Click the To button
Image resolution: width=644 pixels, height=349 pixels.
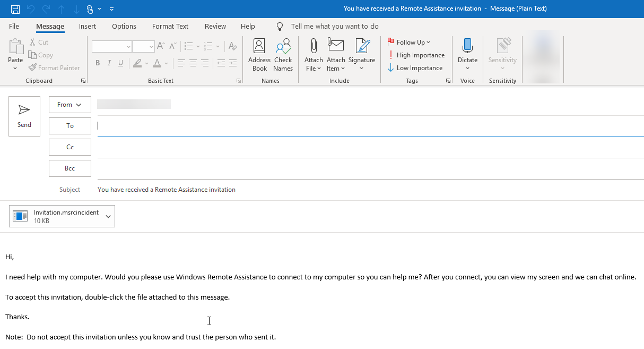pos(70,126)
